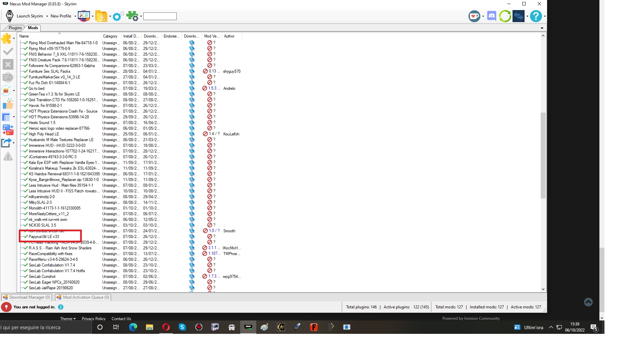
Task: Click the green puzzle-piece gear icon
Action: 132,16
